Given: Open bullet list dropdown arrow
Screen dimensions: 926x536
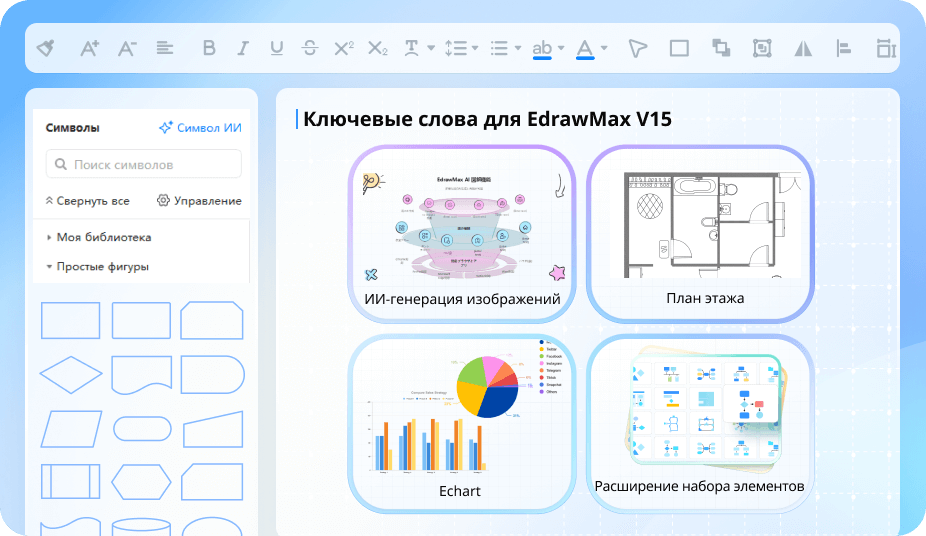Looking at the screenshot, I should click(x=518, y=48).
